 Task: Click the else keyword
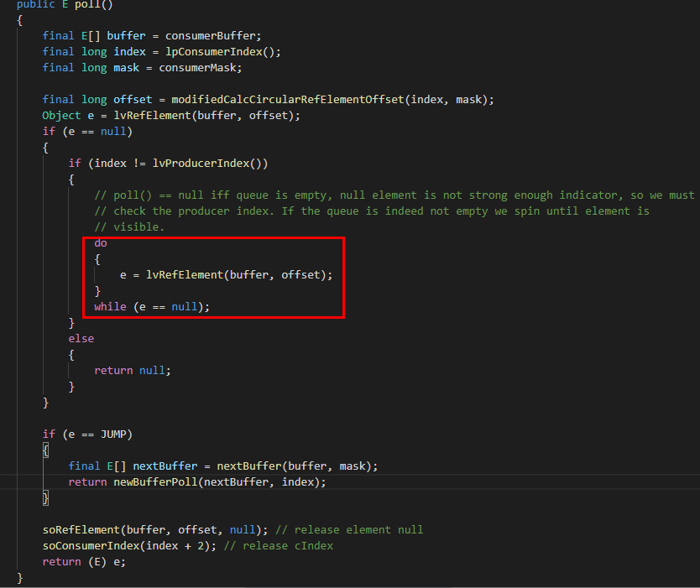(x=81, y=339)
